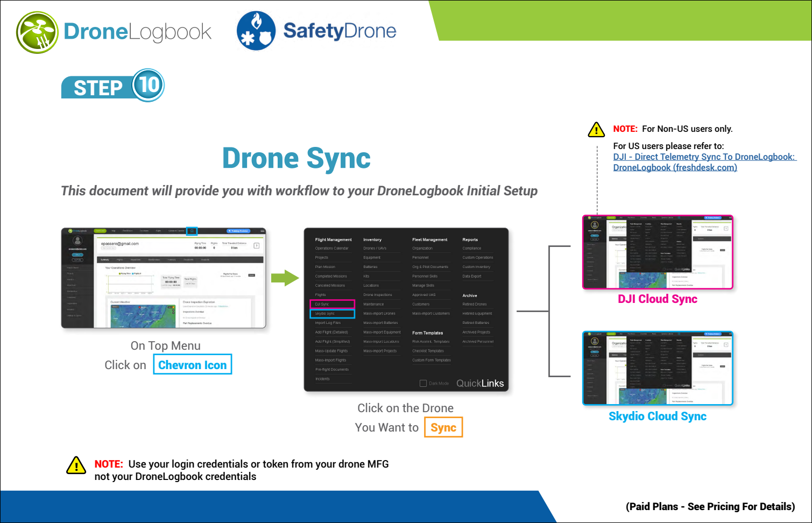The image size is (812, 523).
Task: Select DJI Sync in QuickLinks menu
Action: [x=332, y=304]
